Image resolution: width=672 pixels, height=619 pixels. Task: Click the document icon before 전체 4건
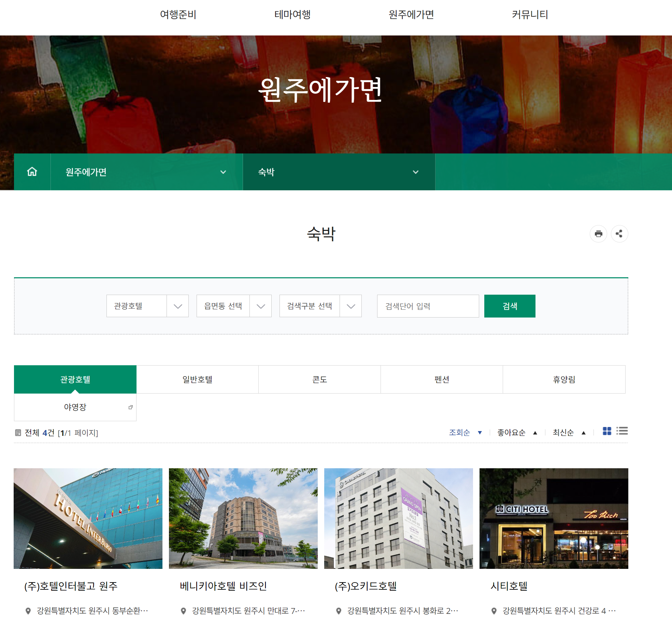tap(18, 432)
